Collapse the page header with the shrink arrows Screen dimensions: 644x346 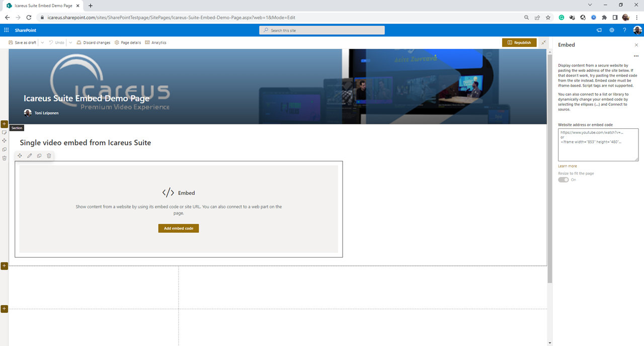point(543,43)
